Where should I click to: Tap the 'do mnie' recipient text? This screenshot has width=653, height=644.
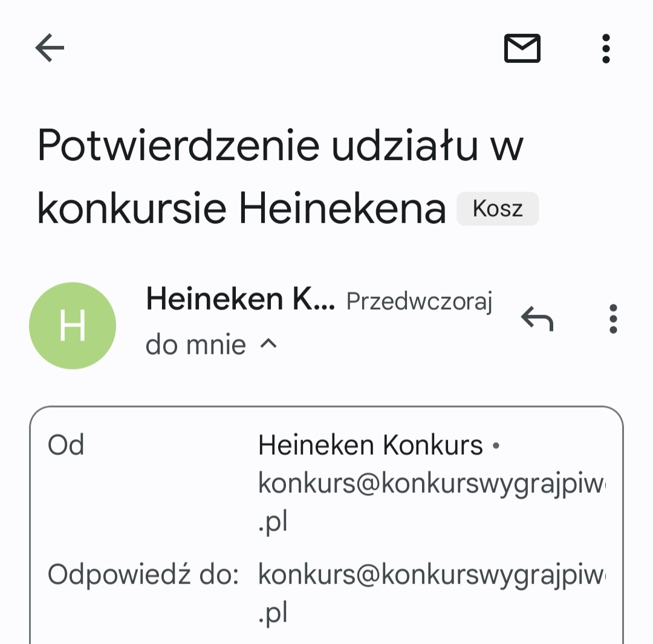pos(196,345)
